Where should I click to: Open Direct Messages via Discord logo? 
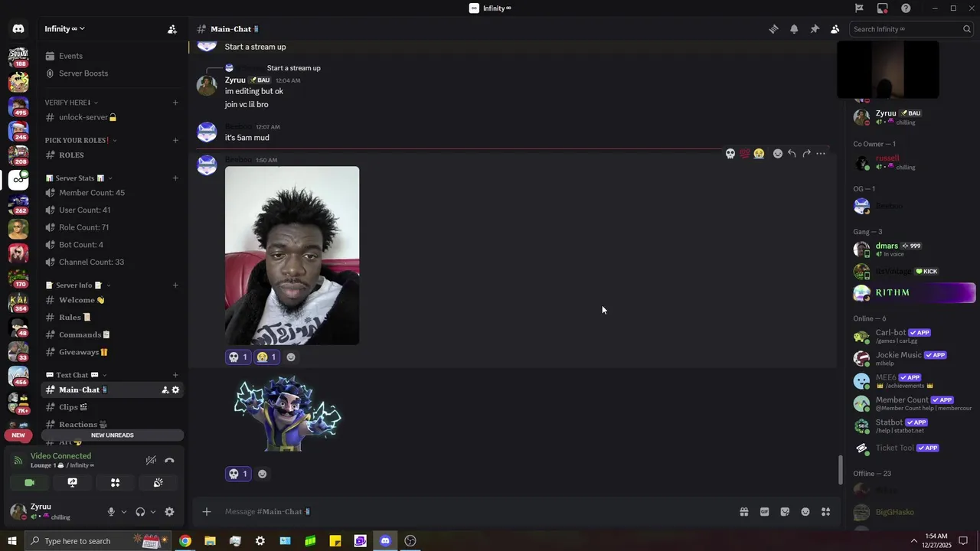(x=18, y=28)
